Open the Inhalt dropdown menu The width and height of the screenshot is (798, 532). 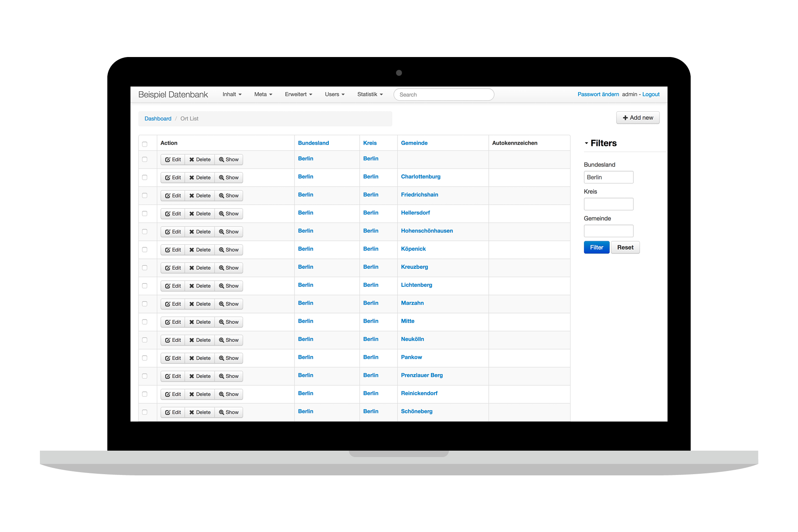click(232, 95)
